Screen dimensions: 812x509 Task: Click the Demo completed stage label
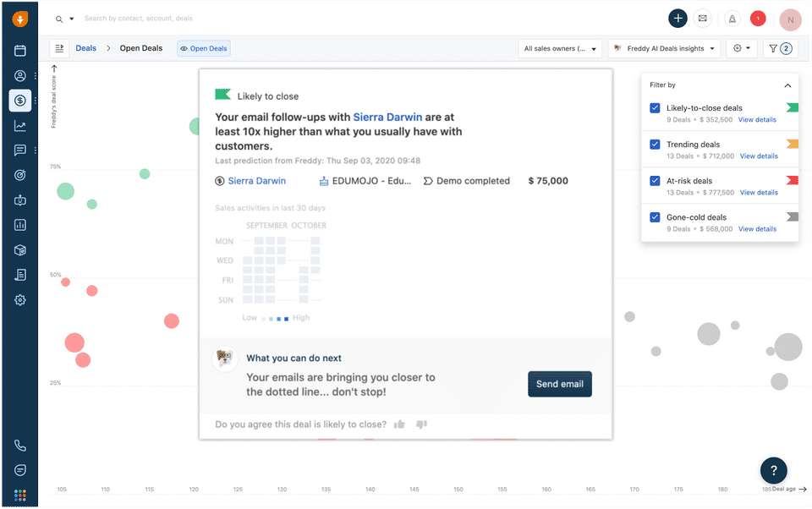(x=473, y=181)
